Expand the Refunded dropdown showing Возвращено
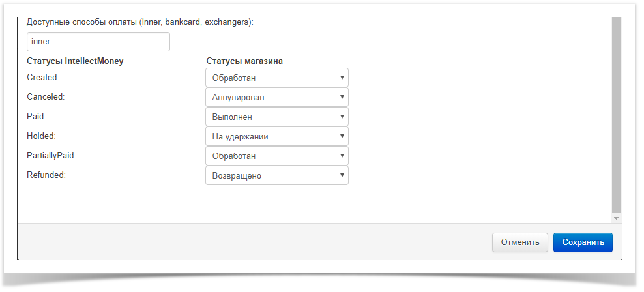Viewport: 644px width, 292px height. pos(276,175)
